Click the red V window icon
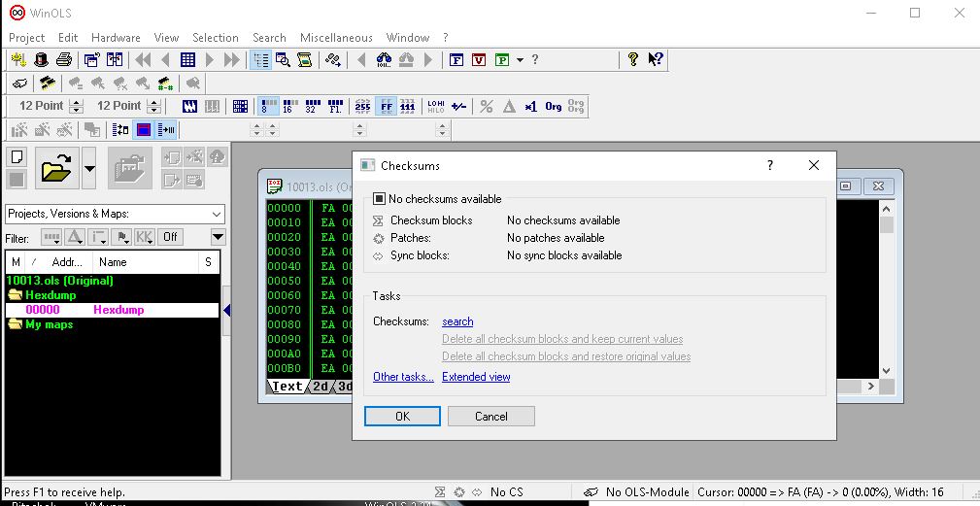980x506 pixels. point(479,60)
